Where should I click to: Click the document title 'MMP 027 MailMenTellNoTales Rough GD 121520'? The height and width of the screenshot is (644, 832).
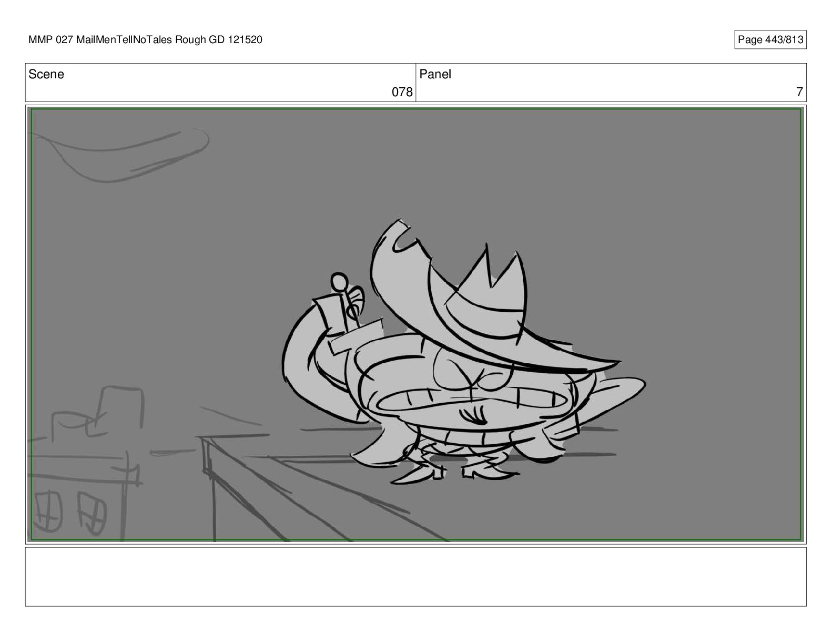(145, 40)
